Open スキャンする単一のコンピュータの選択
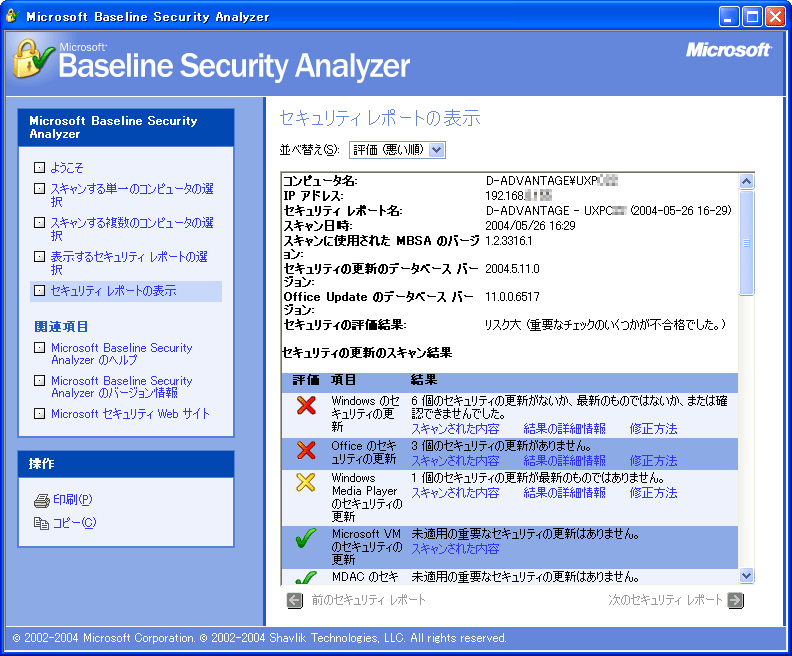Viewport: 792px width, 656px height. (x=132, y=195)
